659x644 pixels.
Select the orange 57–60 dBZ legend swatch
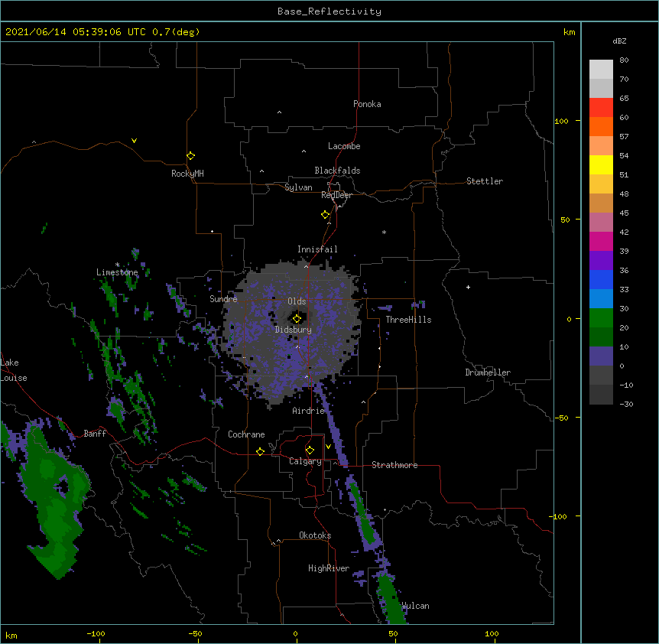pos(601,127)
